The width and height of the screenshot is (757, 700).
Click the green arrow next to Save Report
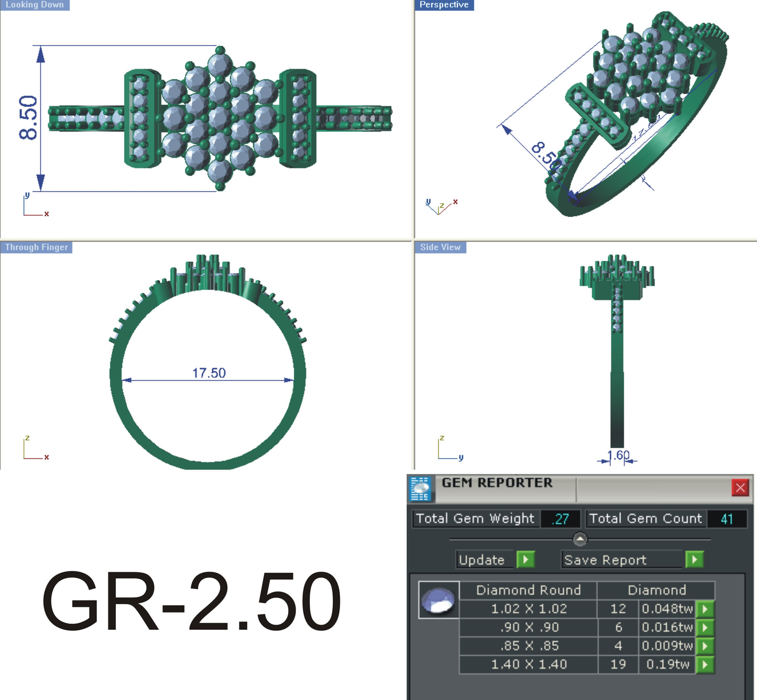point(695,559)
